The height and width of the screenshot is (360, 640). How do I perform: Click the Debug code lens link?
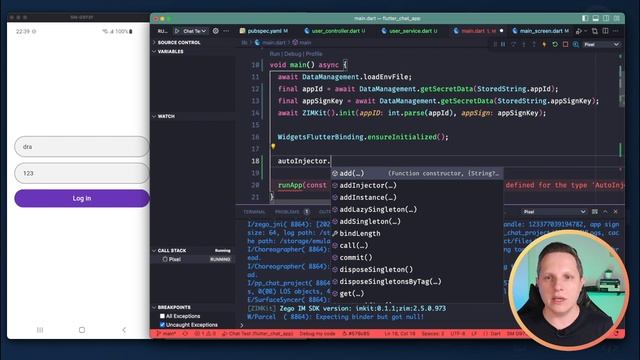pyautogui.click(x=292, y=54)
